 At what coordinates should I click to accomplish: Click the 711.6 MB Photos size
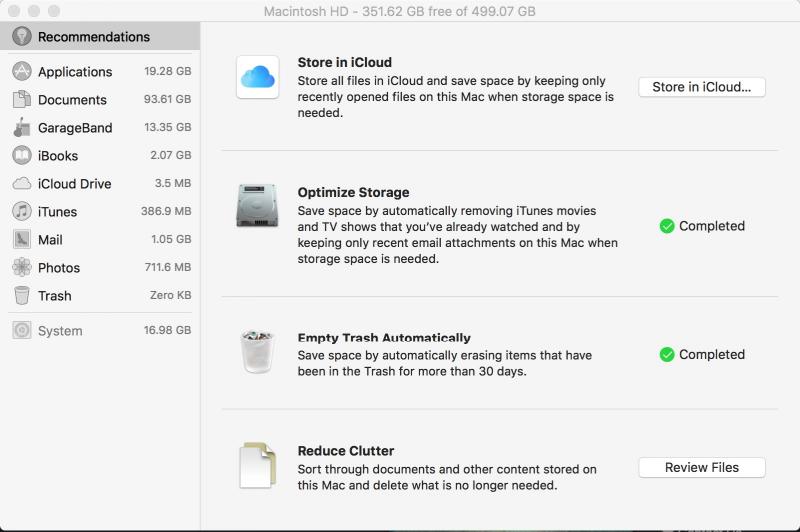(167, 267)
